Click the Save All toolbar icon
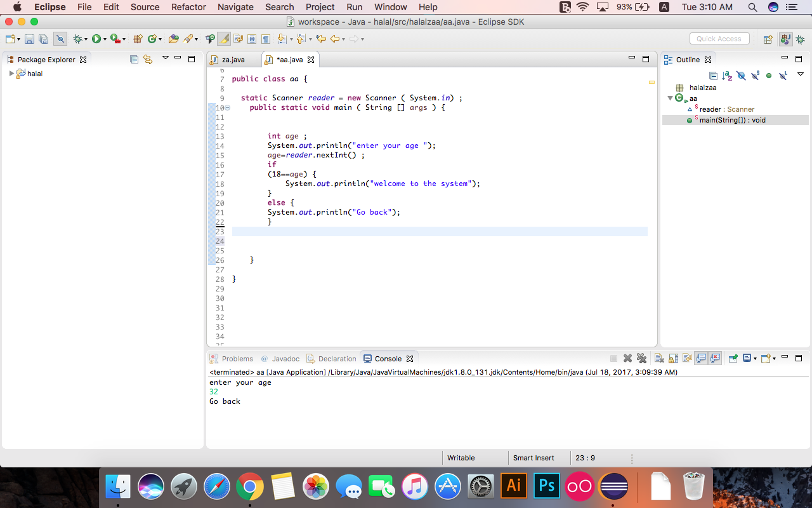The width and height of the screenshot is (812, 508). [44, 39]
